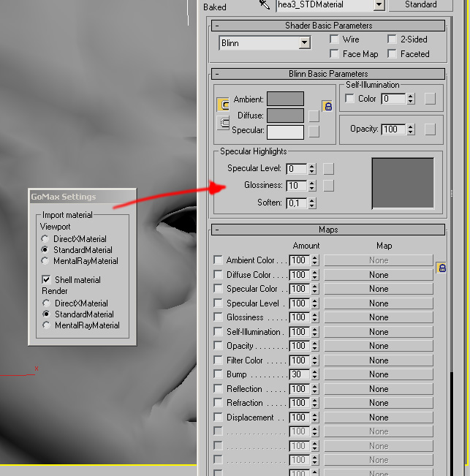Open Self-Illumination map shortcut button
This screenshot has height=476, width=470.
pos(430,99)
